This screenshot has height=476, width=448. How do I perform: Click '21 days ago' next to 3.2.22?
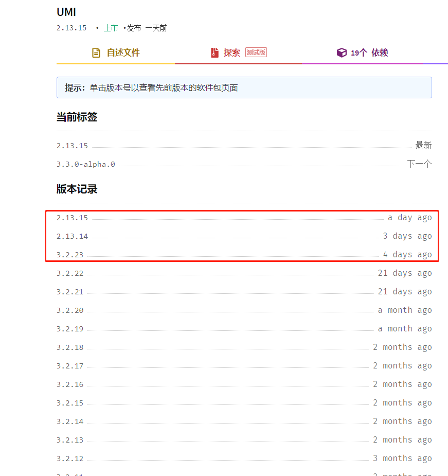(x=405, y=273)
